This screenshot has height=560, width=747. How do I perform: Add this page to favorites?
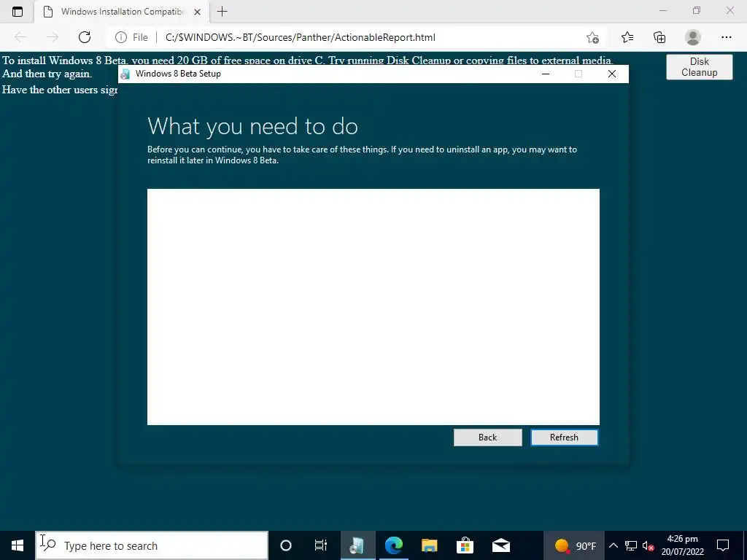point(592,37)
